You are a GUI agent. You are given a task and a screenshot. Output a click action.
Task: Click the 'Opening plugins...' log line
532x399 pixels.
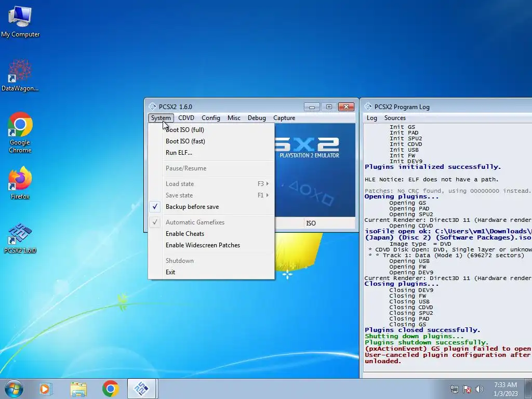[x=402, y=197]
